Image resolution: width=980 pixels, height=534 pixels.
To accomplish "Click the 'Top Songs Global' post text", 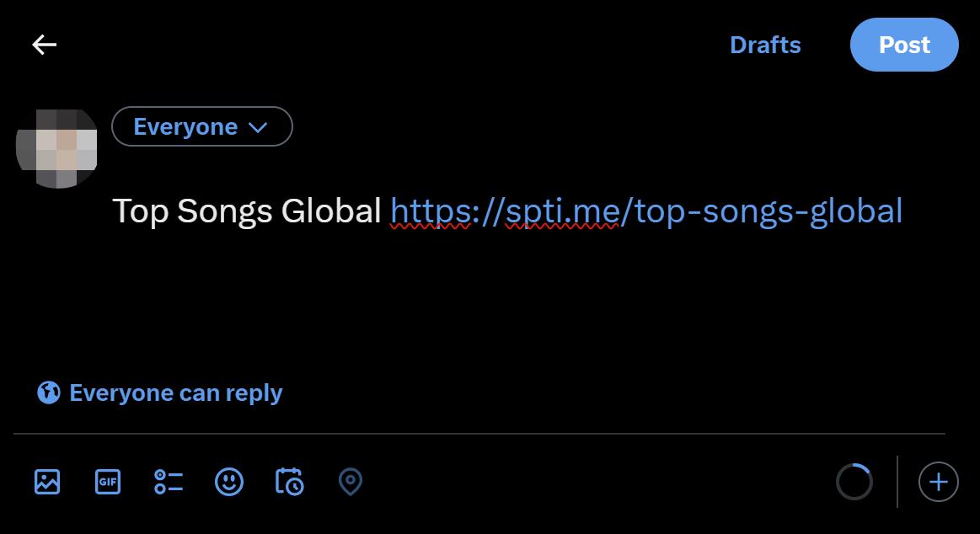I will coord(247,211).
